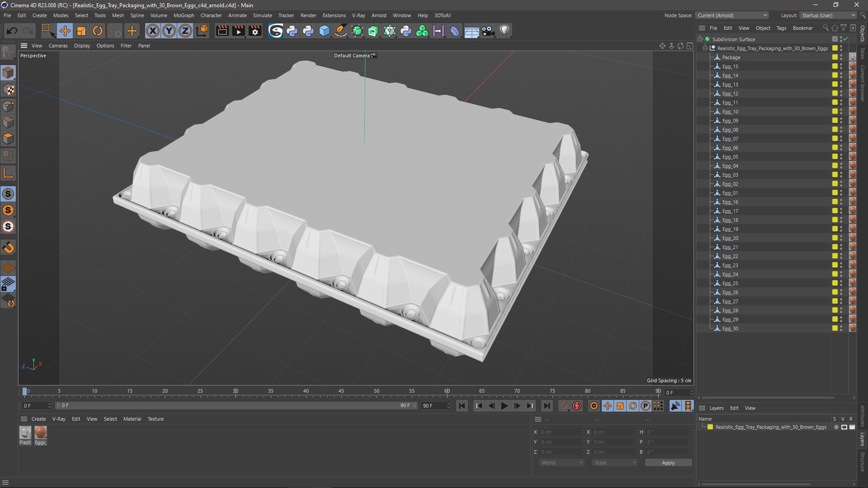Screen dimensions: 868x488
Task: Click the Spline Pen icon
Action: pos(341,31)
